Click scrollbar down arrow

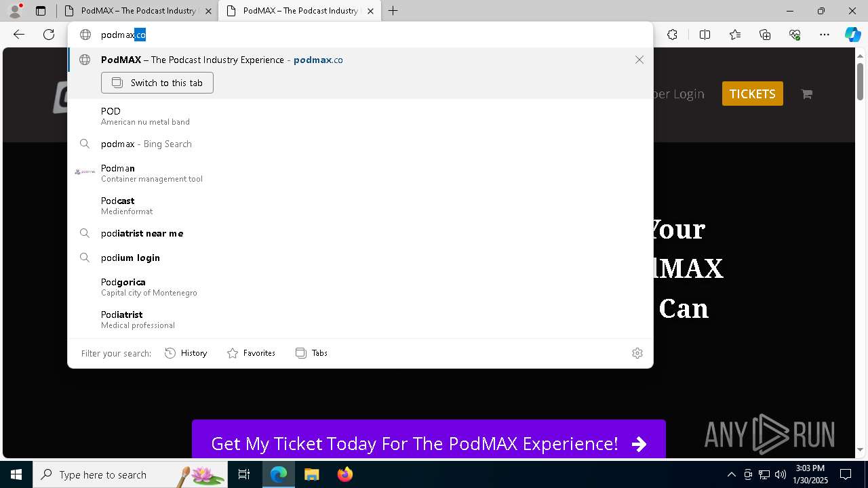(861, 449)
